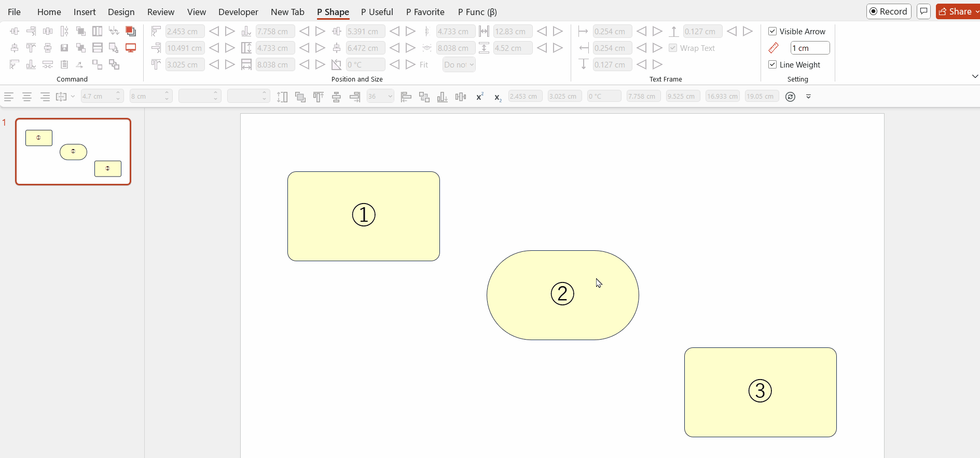Switch to the P Useful tab
This screenshot has width=980, height=458.
pyautogui.click(x=377, y=11)
